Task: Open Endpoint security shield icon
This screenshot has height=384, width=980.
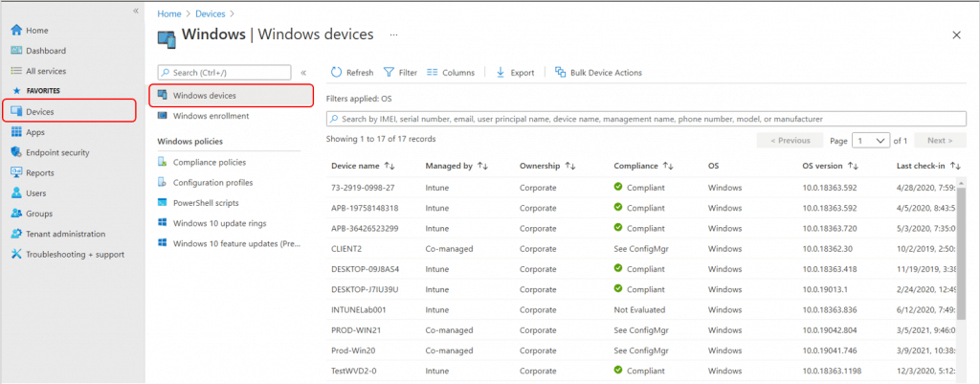Action: 16,152
